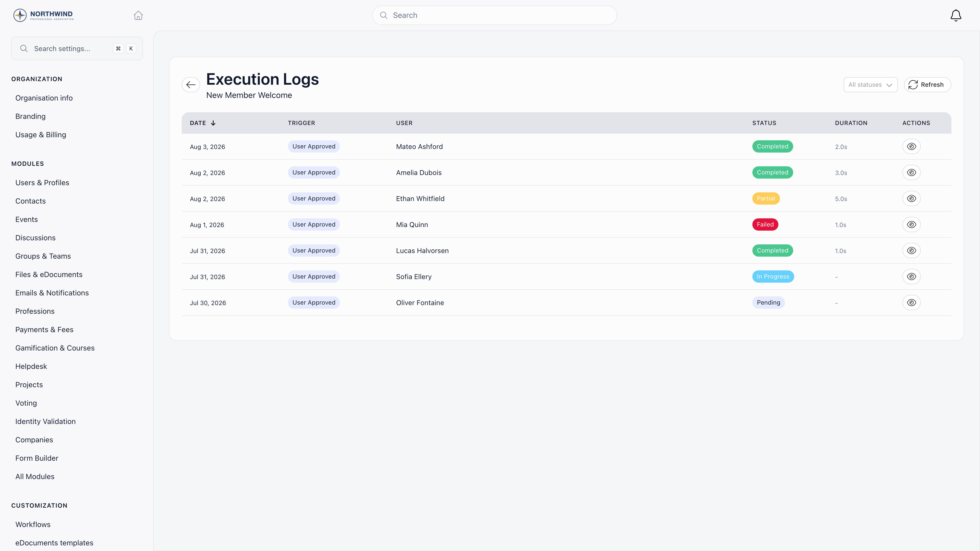Image resolution: width=980 pixels, height=551 pixels.
Task: Open Helpdesk module
Action: pyautogui.click(x=31, y=366)
